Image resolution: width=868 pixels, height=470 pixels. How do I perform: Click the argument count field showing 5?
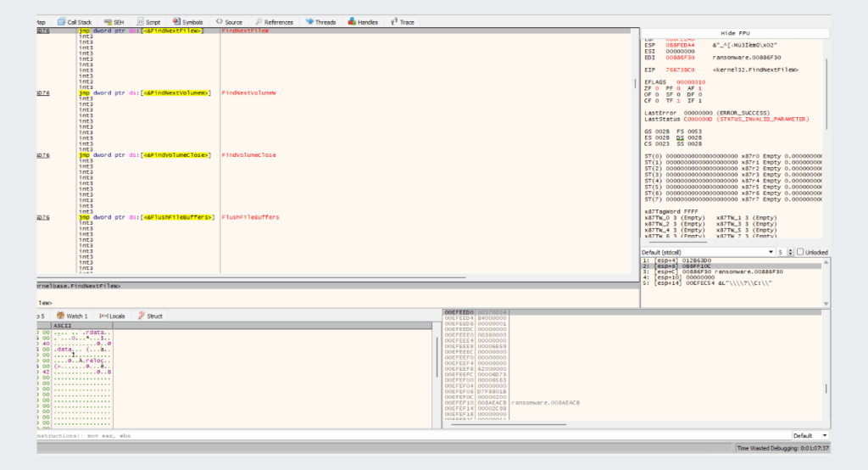click(782, 252)
